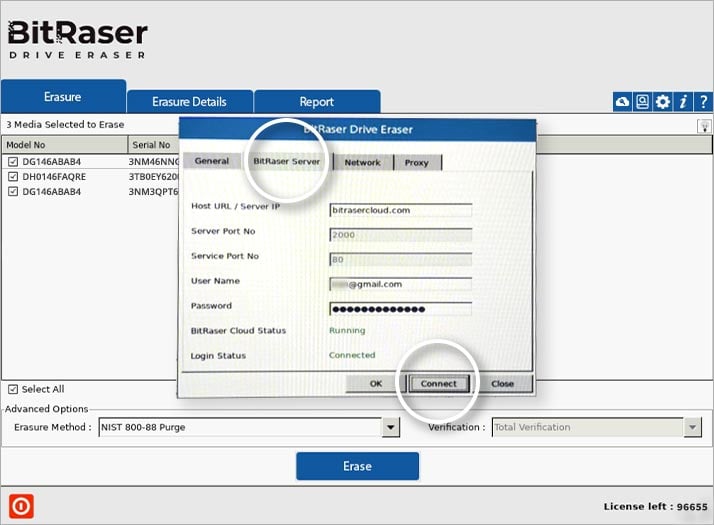Click the Total Verification box
Image resolution: width=714 pixels, height=525 pixels.
588,428
